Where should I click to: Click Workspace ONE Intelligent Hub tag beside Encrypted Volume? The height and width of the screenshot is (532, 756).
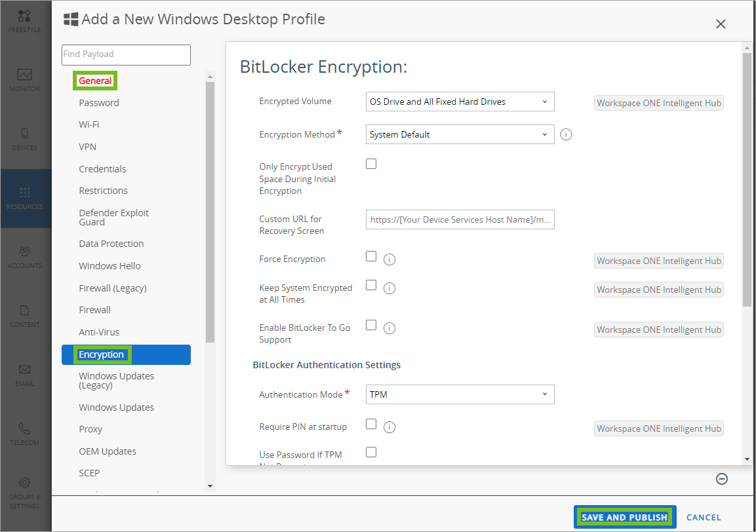[x=658, y=103]
